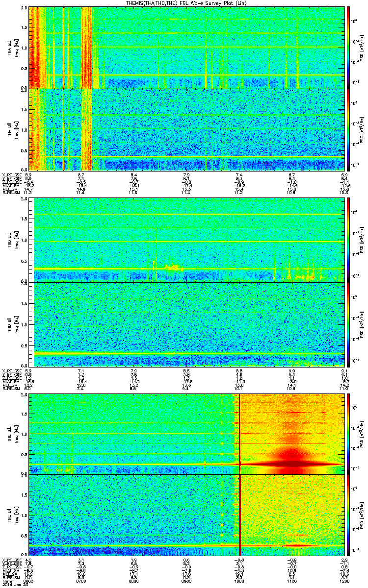368x588 pixels.
Task: Click the '0.5' frequency tick of THE BII panel
Action: pos(24,536)
